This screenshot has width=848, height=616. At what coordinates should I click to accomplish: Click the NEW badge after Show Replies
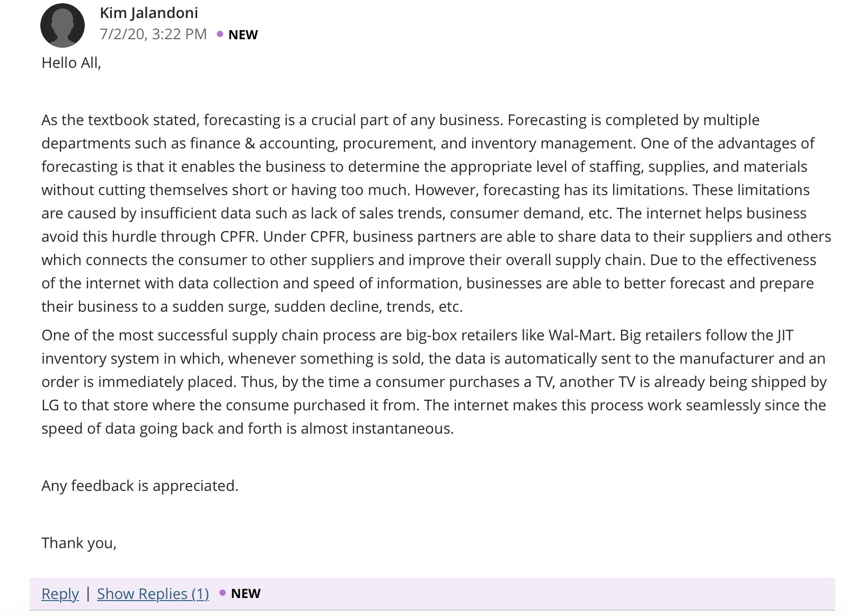click(246, 593)
